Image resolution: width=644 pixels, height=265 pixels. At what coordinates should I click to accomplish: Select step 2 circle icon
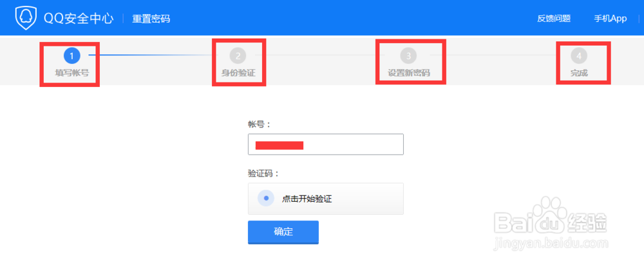238,56
